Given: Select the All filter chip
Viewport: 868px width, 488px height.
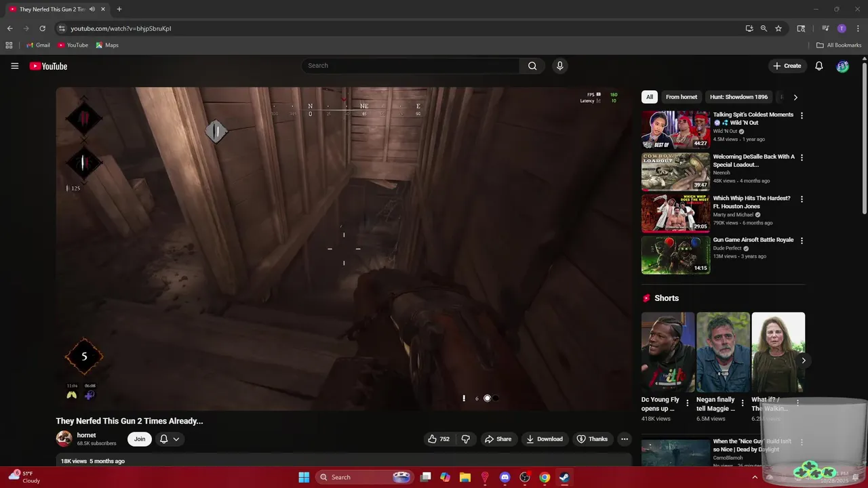Looking at the screenshot, I should pyautogui.click(x=650, y=97).
